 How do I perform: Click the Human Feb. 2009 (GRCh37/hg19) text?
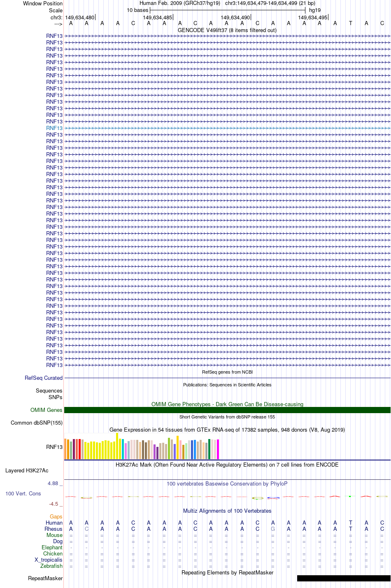coord(180,3)
